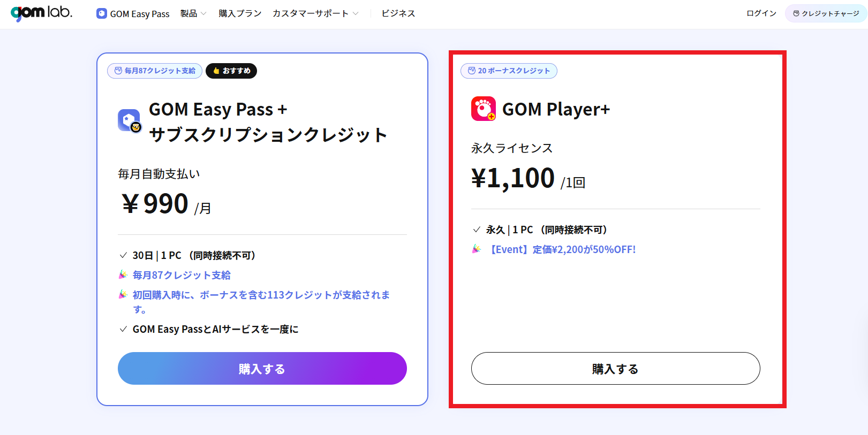This screenshot has width=868, height=435.
Task: Click the thumbs-up icon in おすすめ badge
Action: (216, 71)
